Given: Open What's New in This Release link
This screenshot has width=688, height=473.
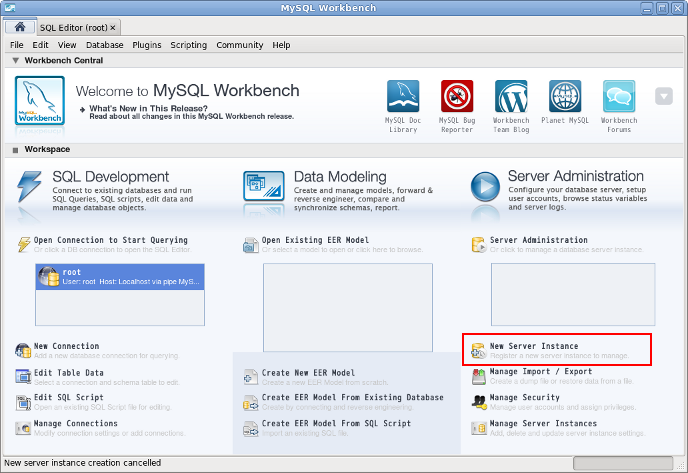Looking at the screenshot, I should [148, 108].
